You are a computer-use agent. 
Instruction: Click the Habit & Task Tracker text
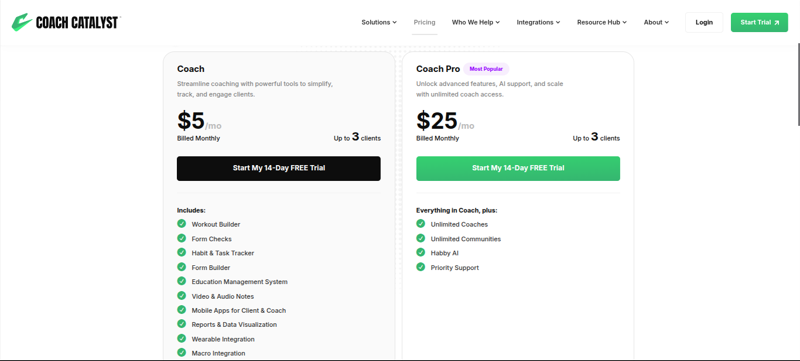click(223, 253)
